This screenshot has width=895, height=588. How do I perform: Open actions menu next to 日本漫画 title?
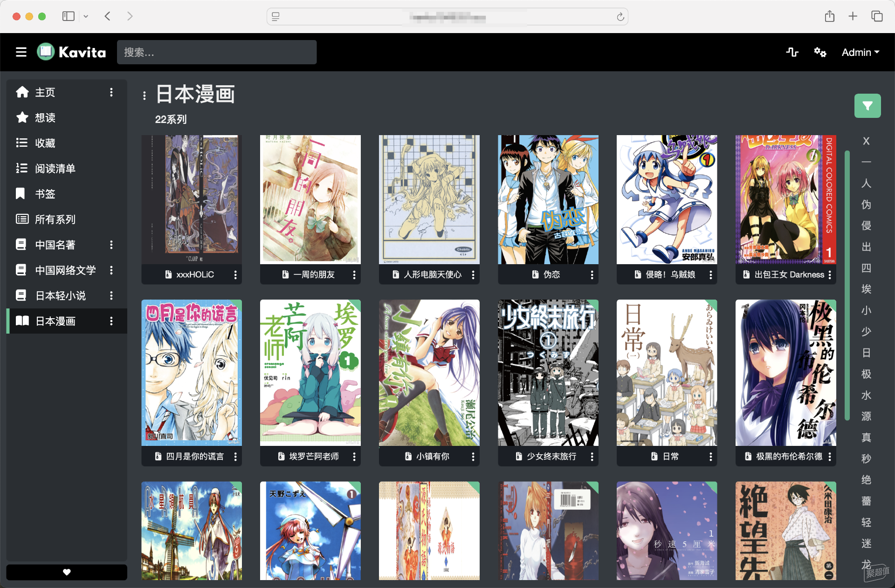click(x=145, y=96)
